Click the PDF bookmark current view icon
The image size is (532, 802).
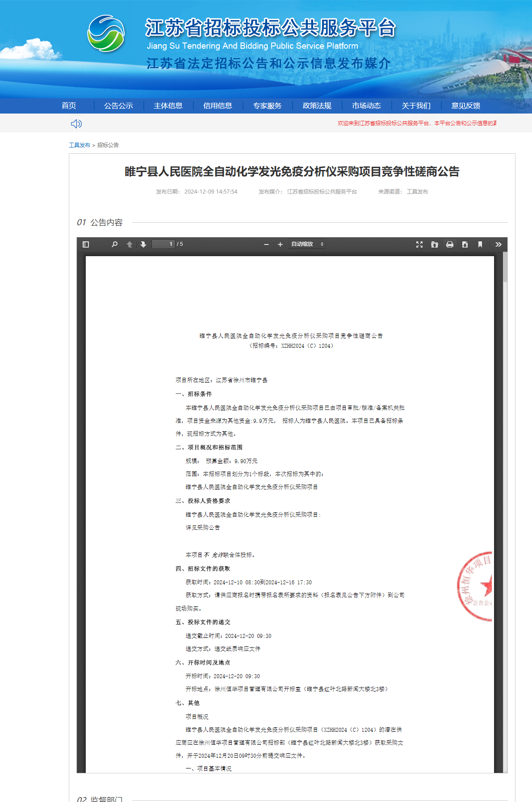tap(480, 245)
